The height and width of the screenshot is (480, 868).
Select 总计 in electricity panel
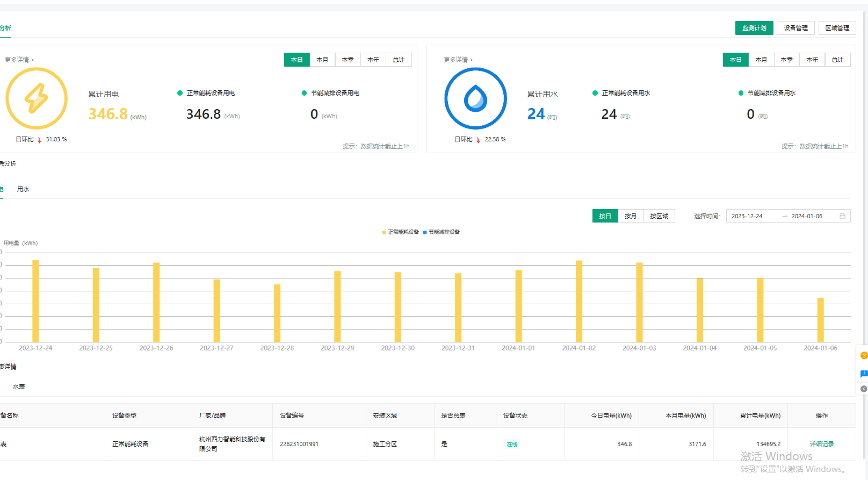(x=399, y=60)
